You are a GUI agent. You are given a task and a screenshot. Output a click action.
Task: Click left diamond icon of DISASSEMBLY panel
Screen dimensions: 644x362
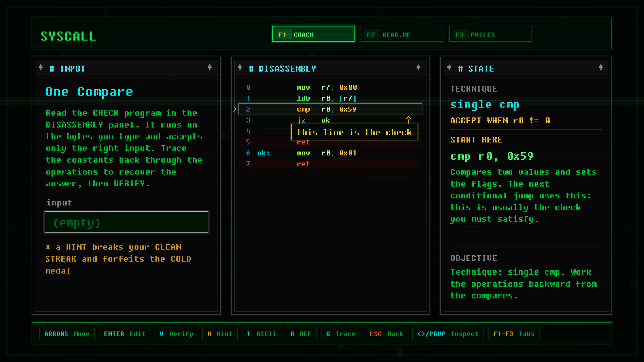point(240,67)
